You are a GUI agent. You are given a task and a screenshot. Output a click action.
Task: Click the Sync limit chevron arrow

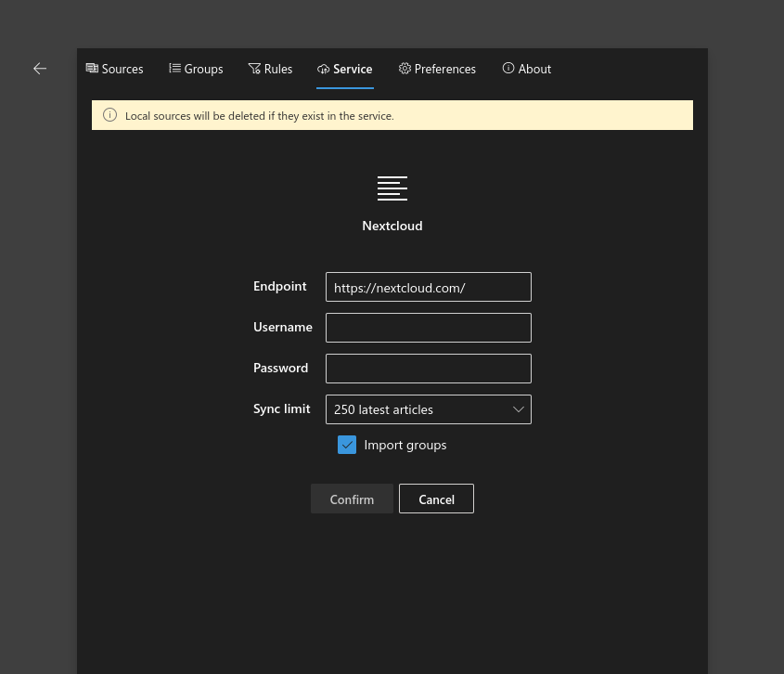tap(519, 408)
